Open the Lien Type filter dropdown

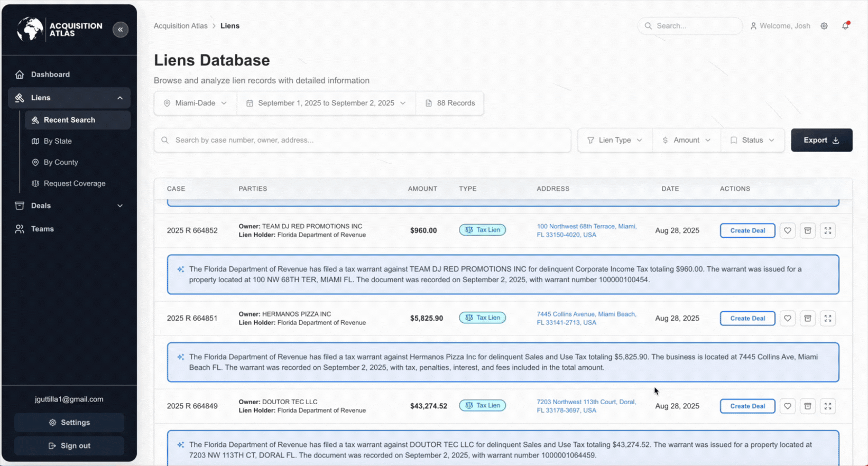pos(615,140)
